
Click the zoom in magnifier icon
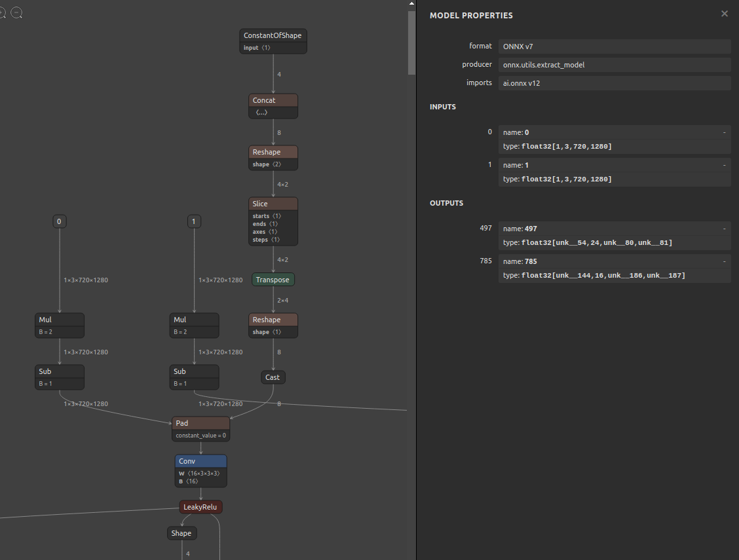pos(2,12)
